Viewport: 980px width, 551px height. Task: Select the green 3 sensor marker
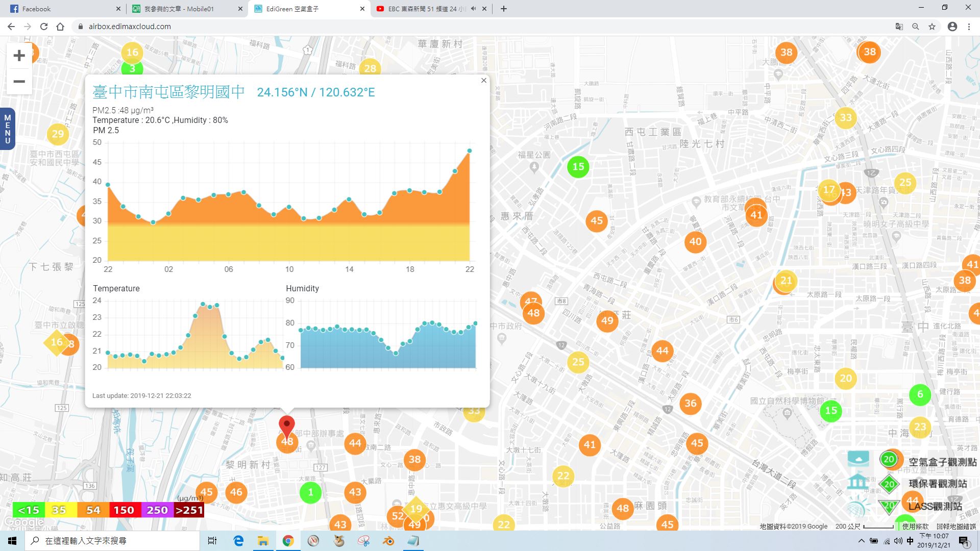point(132,69)
